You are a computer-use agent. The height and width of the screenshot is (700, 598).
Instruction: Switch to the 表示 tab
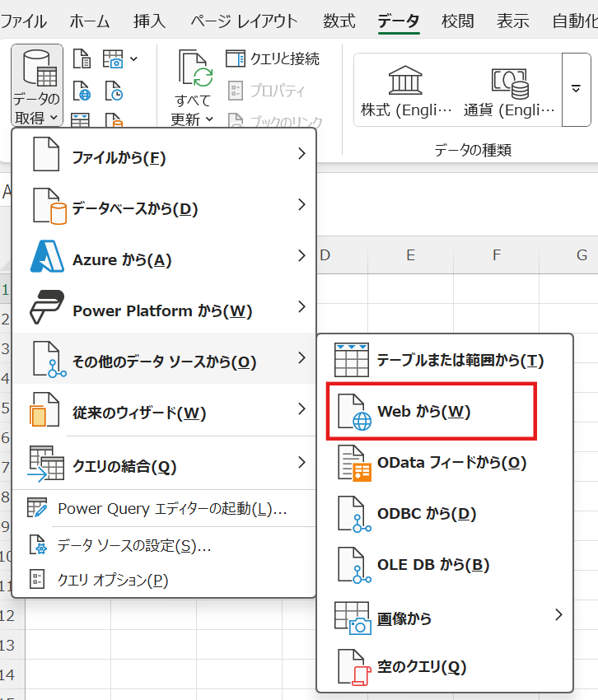[x=512, y=21]
